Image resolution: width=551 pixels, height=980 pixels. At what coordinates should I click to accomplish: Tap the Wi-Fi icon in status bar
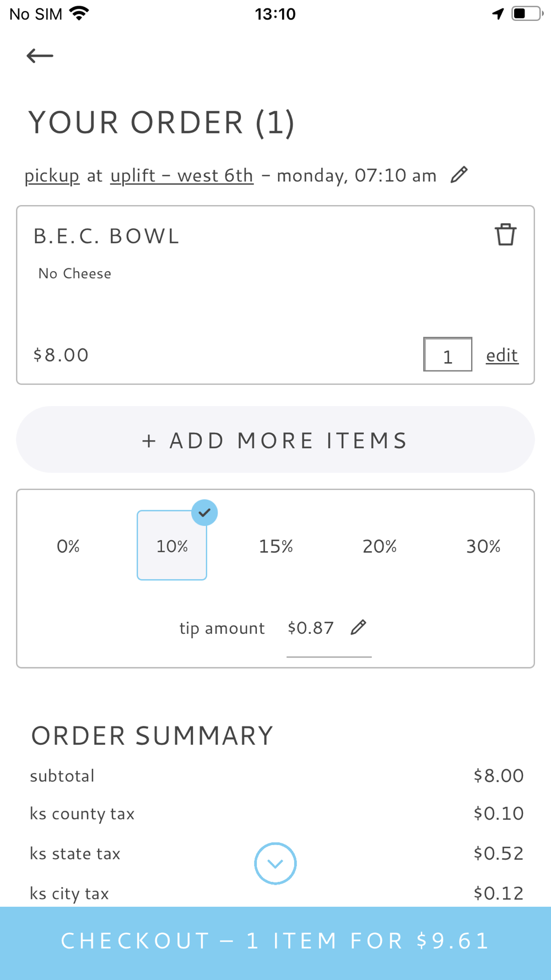79,14
